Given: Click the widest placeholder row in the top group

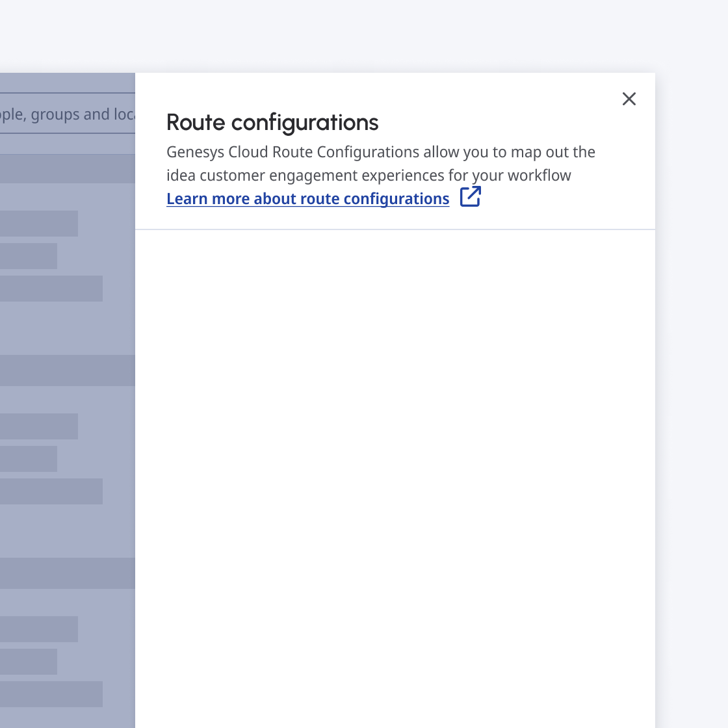Looking at the screenshot, I should pyautogui.click(x=51, y=289).
